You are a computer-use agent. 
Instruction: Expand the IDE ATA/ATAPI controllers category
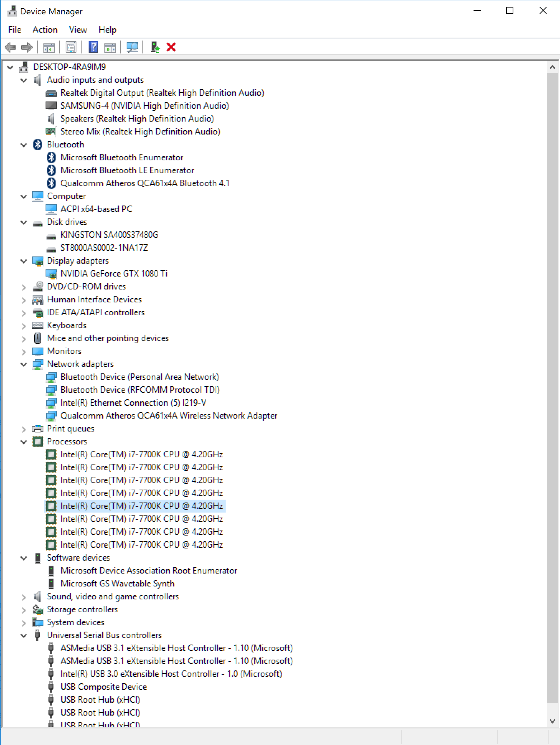tap(24, 313)
